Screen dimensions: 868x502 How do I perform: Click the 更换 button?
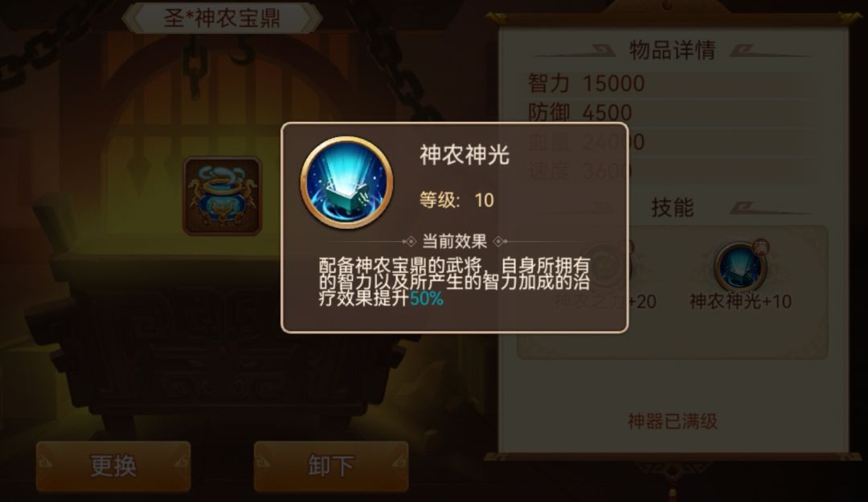[x=113, y=466]
